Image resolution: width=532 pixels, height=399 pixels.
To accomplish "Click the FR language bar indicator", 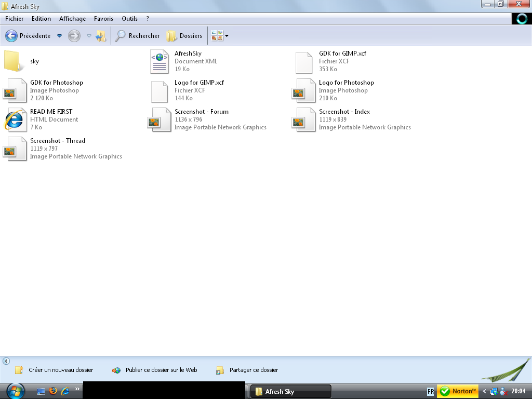I will click(x=431, y=392).
